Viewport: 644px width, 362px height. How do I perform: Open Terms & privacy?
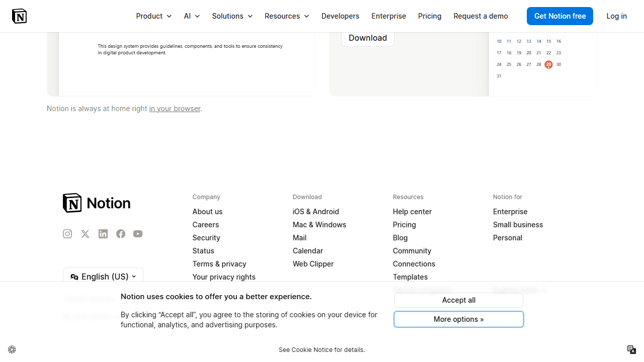pos(219,264)
